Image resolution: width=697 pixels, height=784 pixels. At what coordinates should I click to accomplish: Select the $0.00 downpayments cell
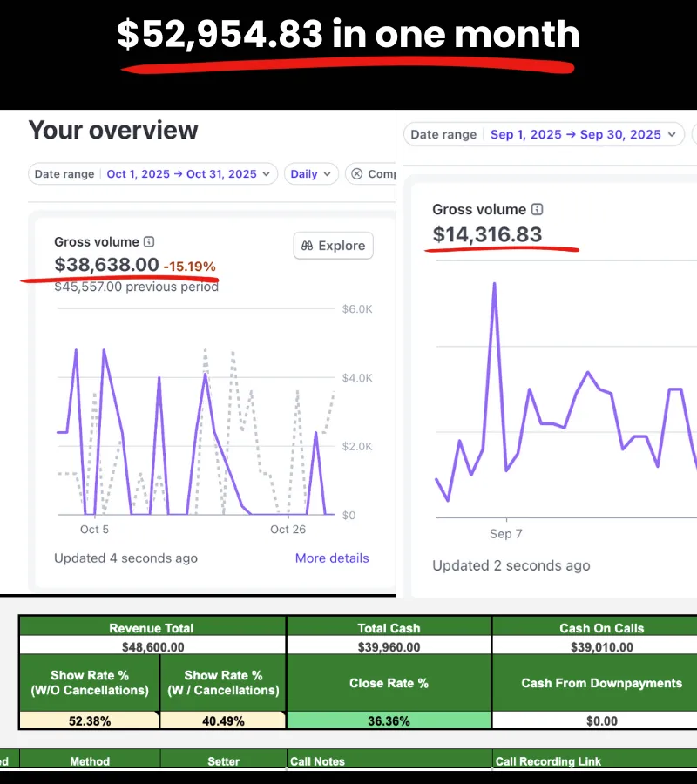point(595,720)
